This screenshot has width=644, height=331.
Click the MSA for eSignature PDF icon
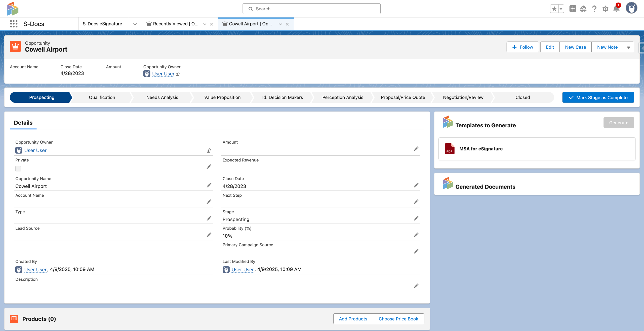coord(450,149)
